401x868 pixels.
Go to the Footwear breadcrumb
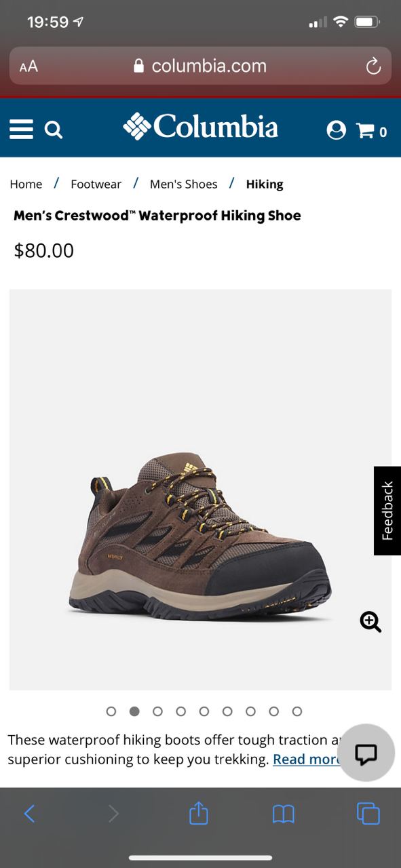pyautogui.click(x=96, y=184)
